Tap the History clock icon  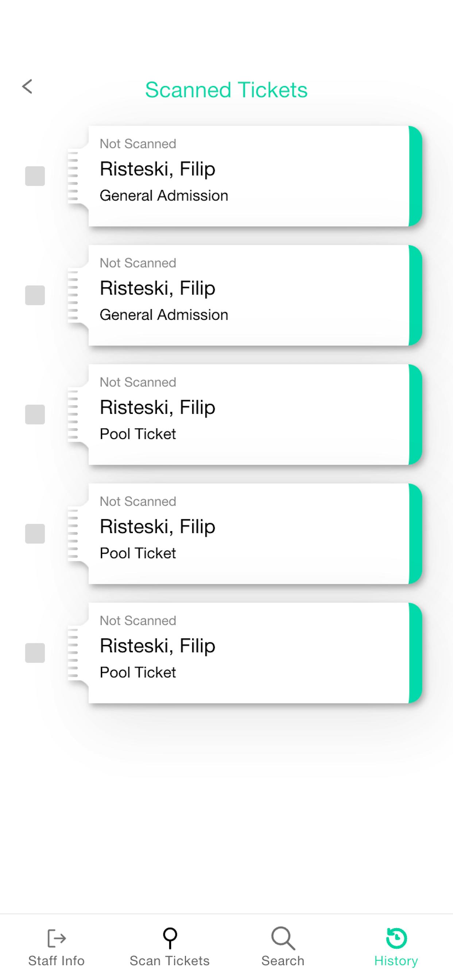point(396,938)
